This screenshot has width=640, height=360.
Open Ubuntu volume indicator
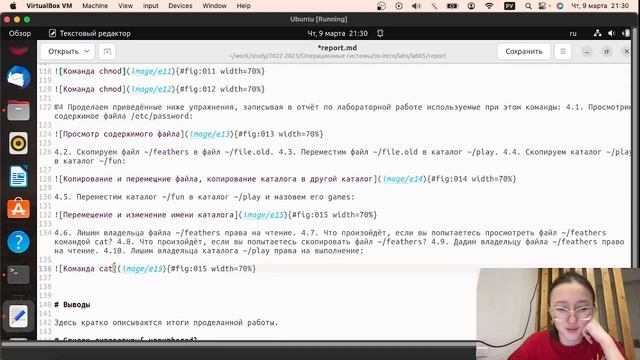(611, 33)
